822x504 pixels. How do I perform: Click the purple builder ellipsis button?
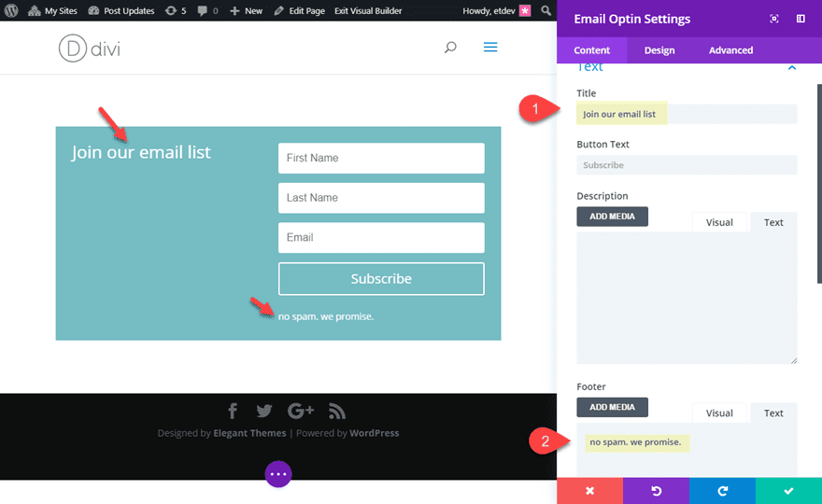277,473
